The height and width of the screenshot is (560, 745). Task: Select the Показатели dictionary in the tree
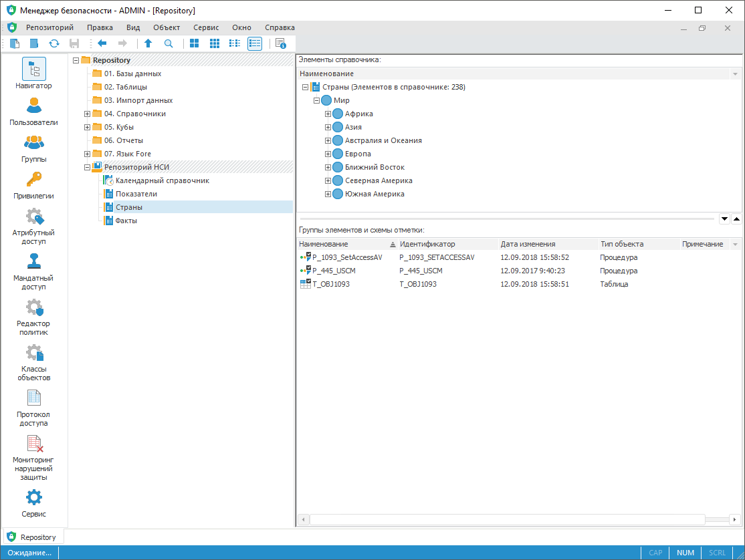(x=136, y=194)
